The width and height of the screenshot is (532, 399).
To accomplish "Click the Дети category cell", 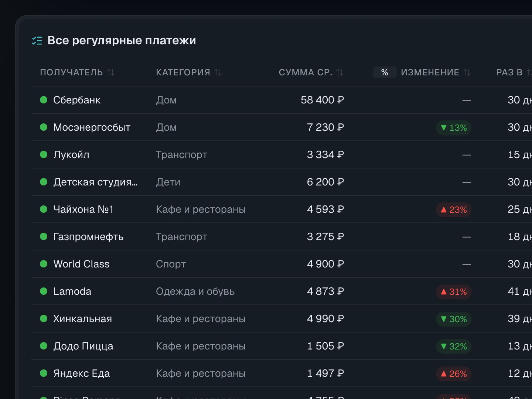I will click(168, 182).
